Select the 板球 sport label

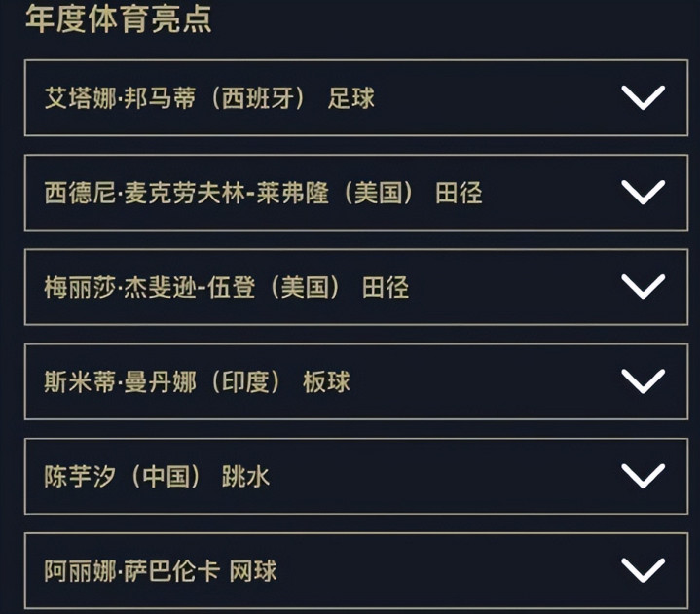point(326,381)
